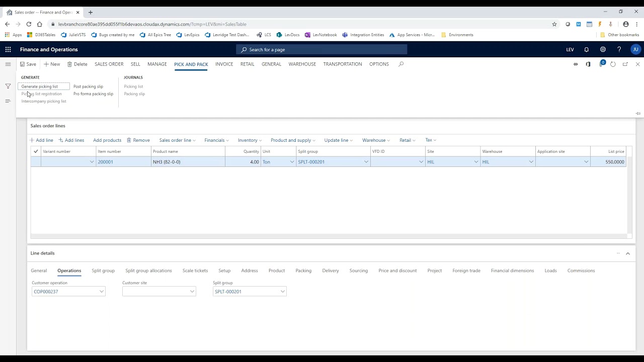This screenshot has height=362, width=644.
Task: Toggle the select-all rows checkbox
Action: (36, 151)
